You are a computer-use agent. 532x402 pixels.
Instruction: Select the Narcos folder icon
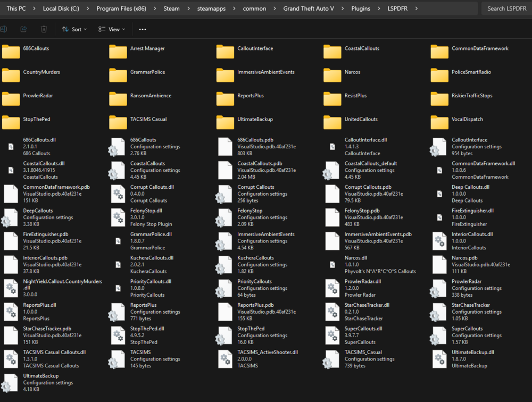tap(332, 76)
